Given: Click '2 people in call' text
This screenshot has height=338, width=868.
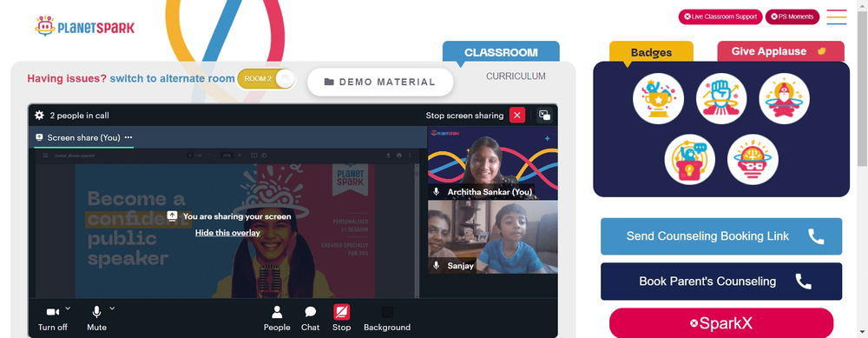Looking at the screenshot, I should (79, 116).
